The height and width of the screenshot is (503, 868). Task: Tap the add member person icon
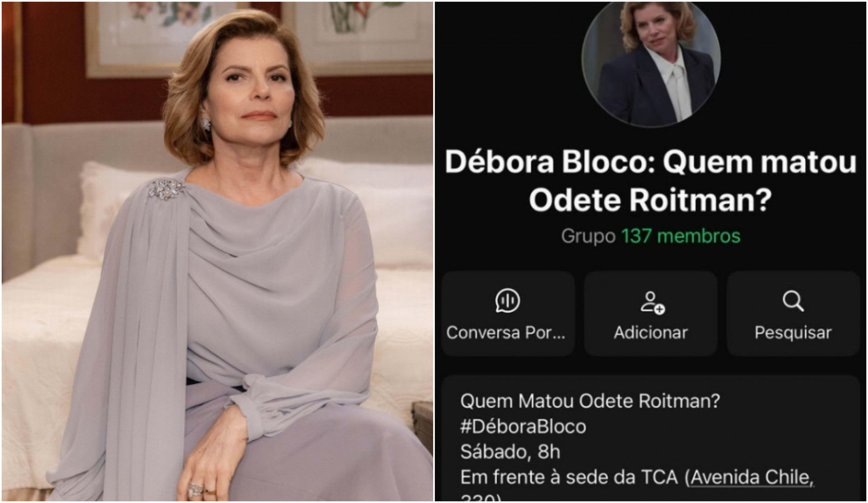[x=651, y=302]
